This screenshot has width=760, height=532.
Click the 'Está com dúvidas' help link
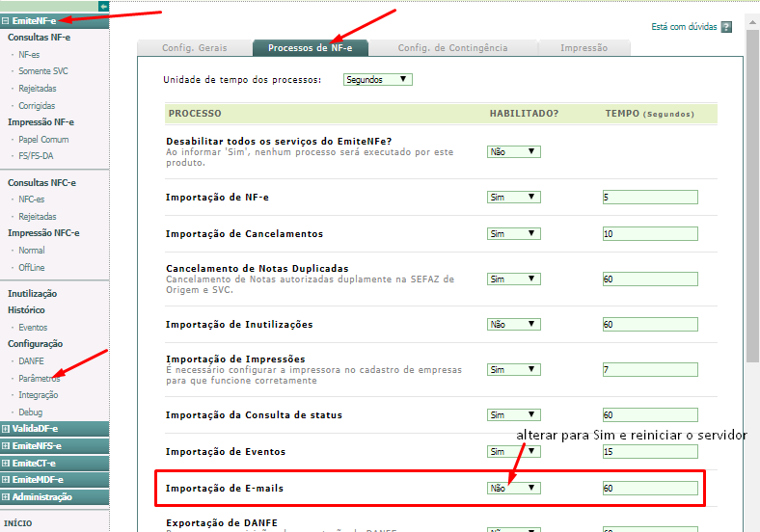[x=684, y=27]
